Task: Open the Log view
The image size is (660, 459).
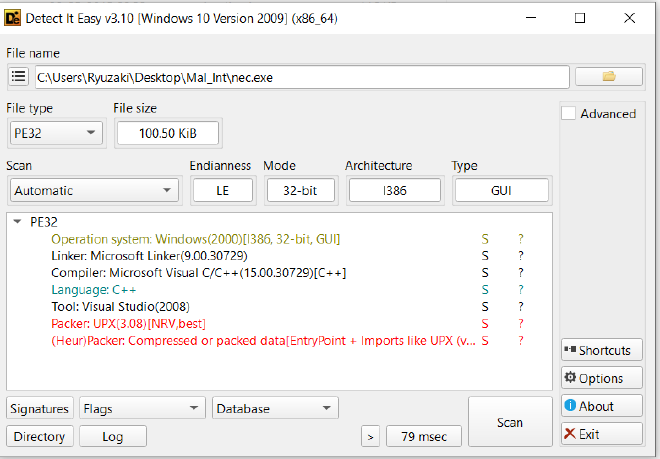Action: coord(112,436)
